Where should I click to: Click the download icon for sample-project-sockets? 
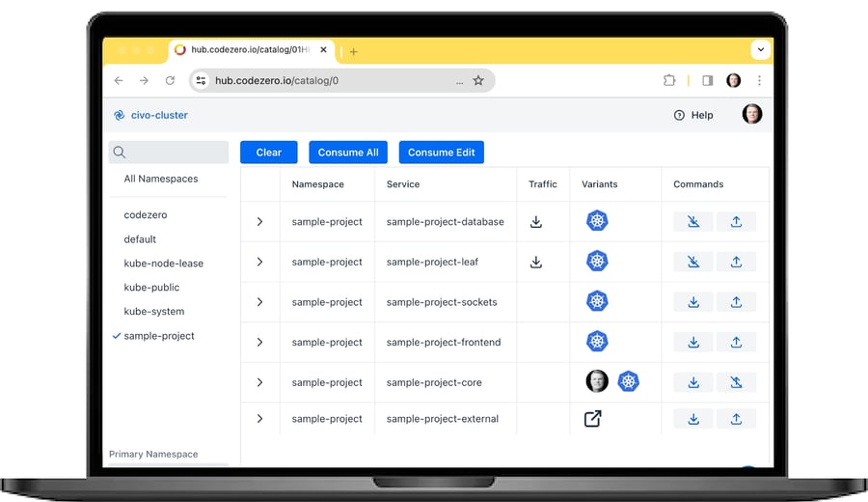click(x=693, y=302)
